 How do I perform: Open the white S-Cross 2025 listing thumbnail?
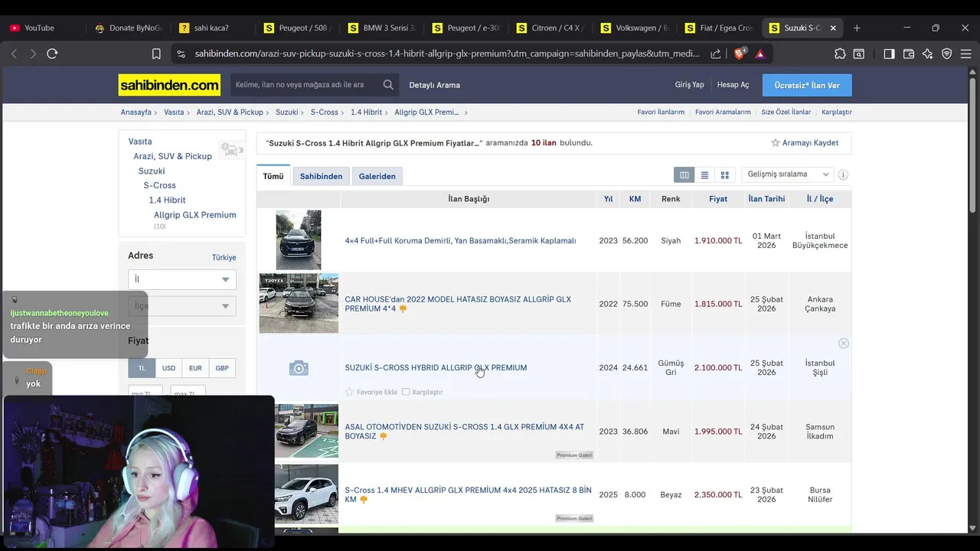point(306,494)
